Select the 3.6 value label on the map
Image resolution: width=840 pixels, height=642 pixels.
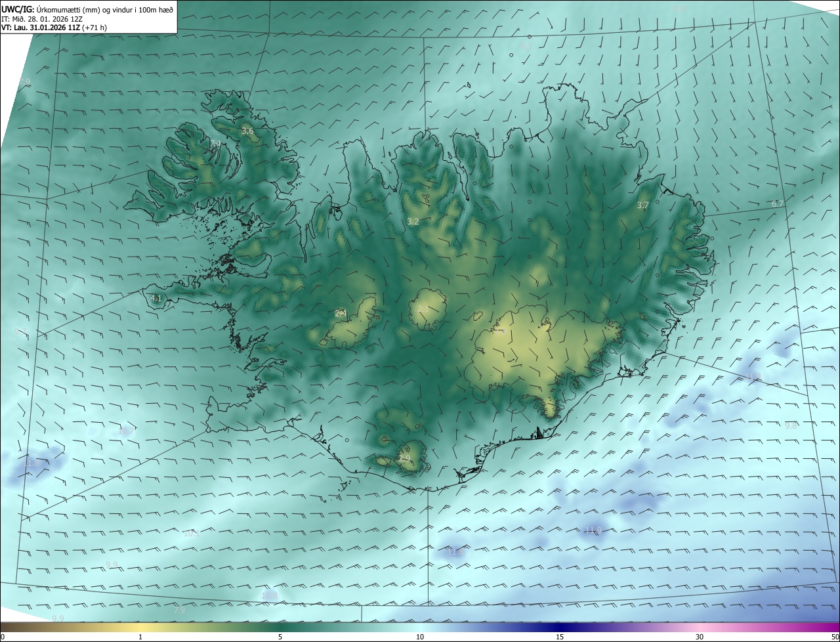coord(247,131)
